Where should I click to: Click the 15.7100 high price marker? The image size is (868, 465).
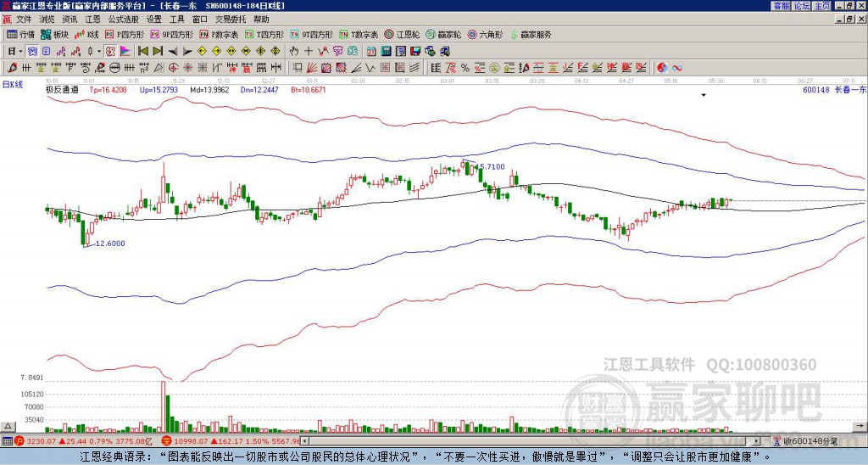(x=491, y=166)
